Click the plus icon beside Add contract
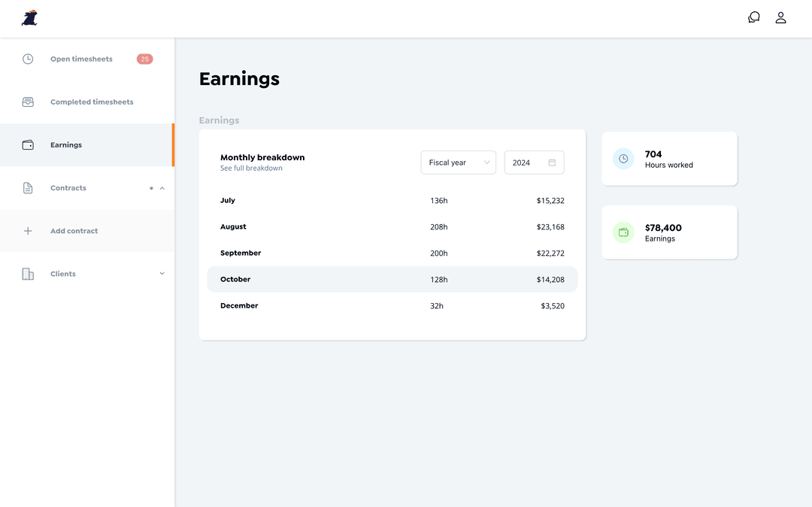 (x=28, y=231)
